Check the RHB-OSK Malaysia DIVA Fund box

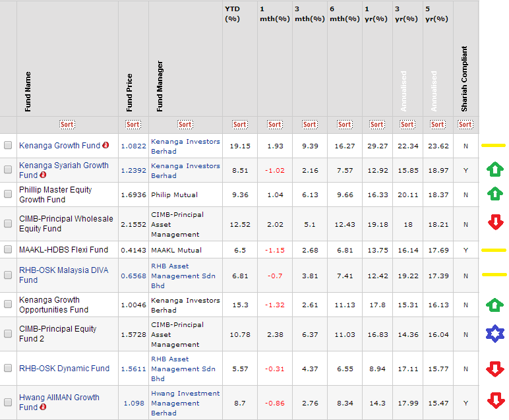(8, 275)
